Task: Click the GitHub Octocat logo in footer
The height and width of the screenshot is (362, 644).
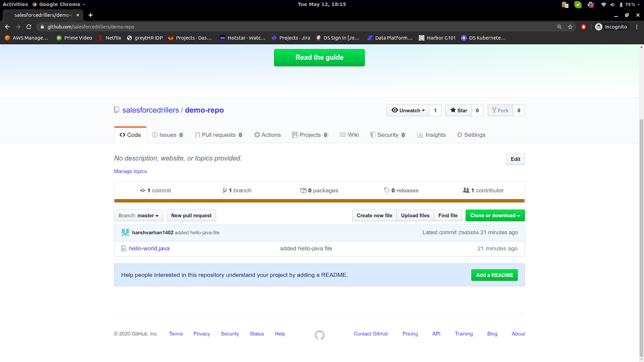Action: (320, 335)
